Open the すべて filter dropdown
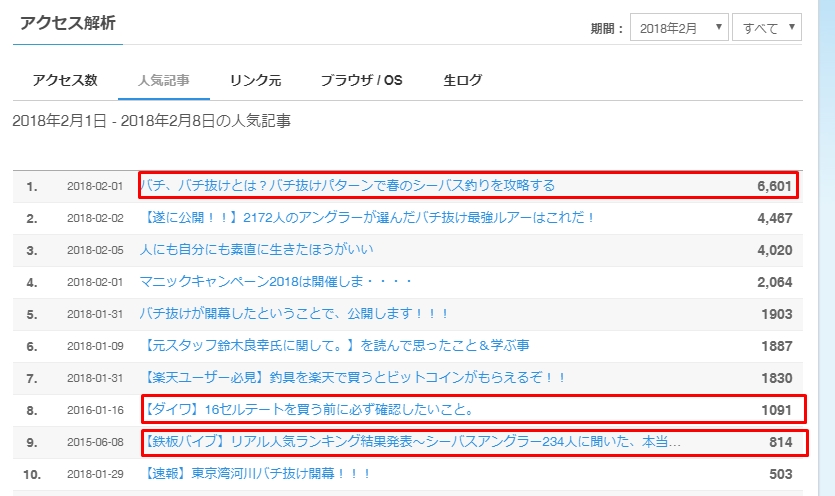The height and width of the screenshot is (496, 835). (767, 27)
